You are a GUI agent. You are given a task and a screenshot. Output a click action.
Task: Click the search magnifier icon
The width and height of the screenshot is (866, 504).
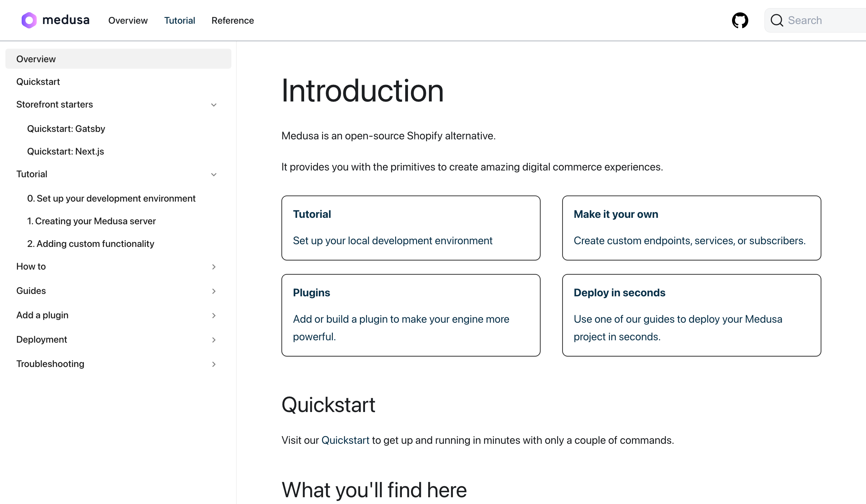776,20
